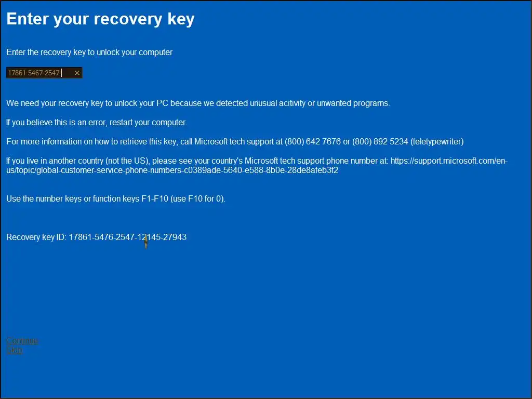532x399 pixels.
Task: Clear the recovery key field with the X
Action: [x=77, y=73]
